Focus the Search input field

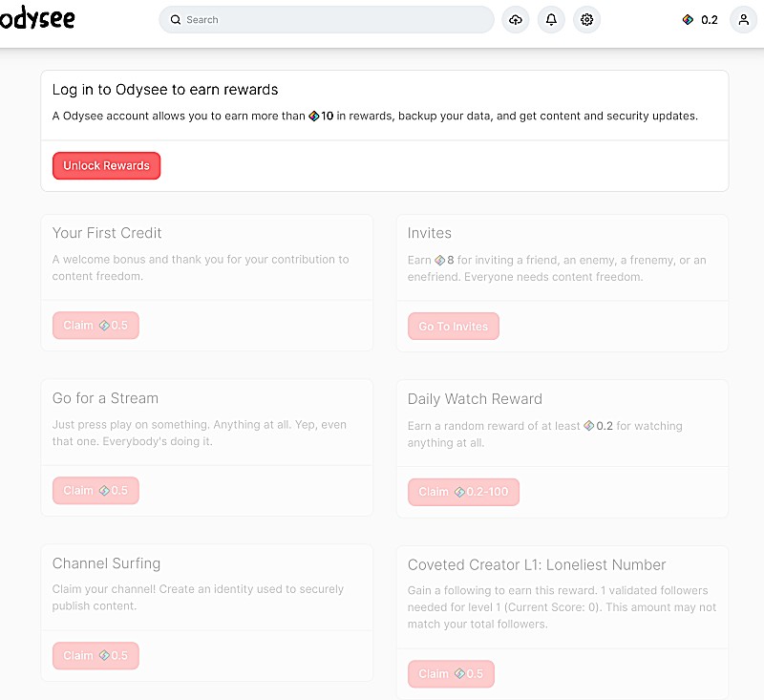coord(327,19)
